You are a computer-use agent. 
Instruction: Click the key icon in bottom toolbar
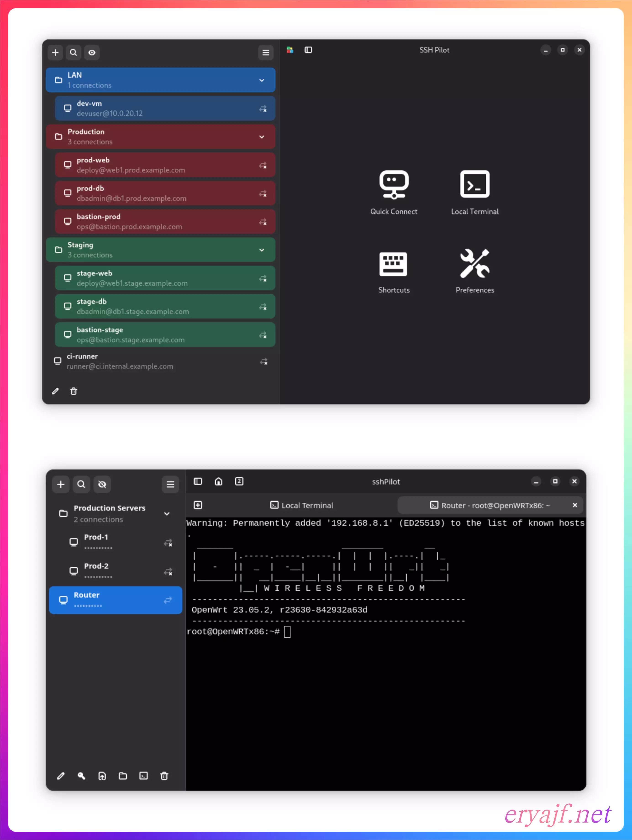81,776
